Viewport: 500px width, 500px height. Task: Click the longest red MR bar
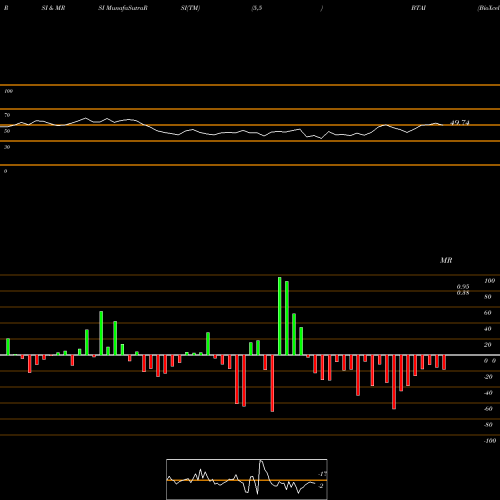[272, 383]
